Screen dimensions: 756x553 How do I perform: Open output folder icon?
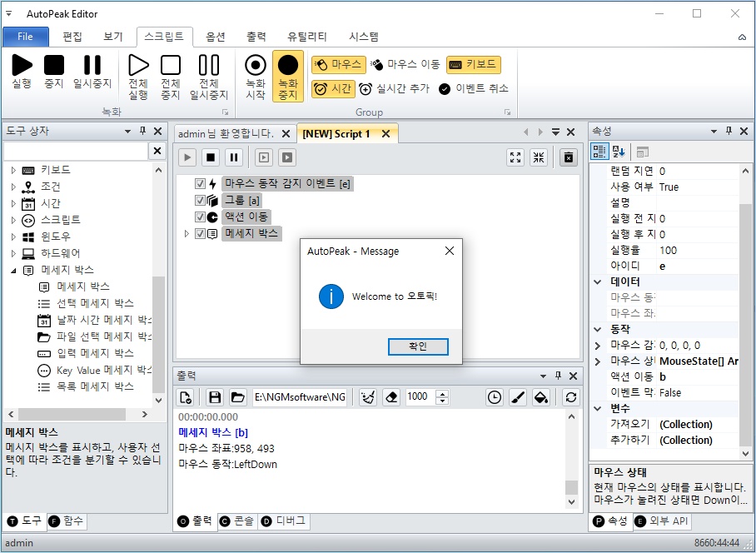pos(237,397)
